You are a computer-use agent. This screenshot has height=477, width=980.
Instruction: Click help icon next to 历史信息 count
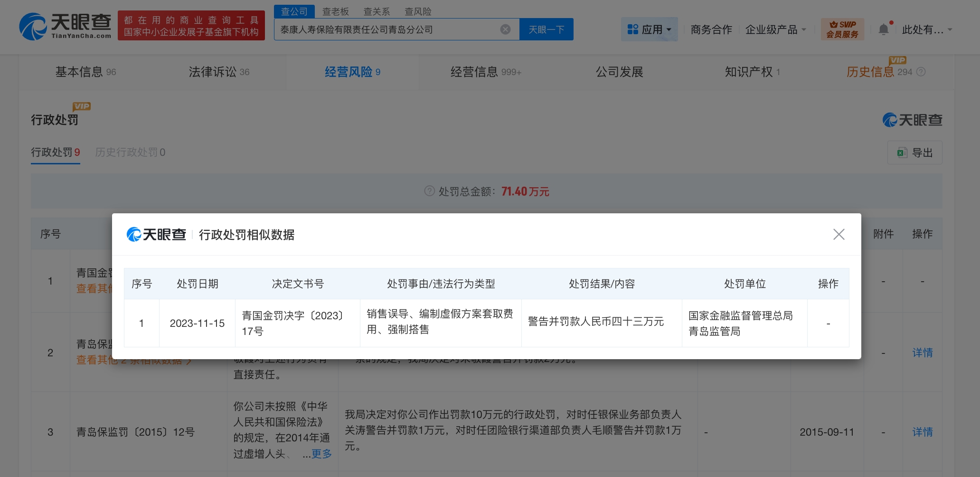pos(921,72)
